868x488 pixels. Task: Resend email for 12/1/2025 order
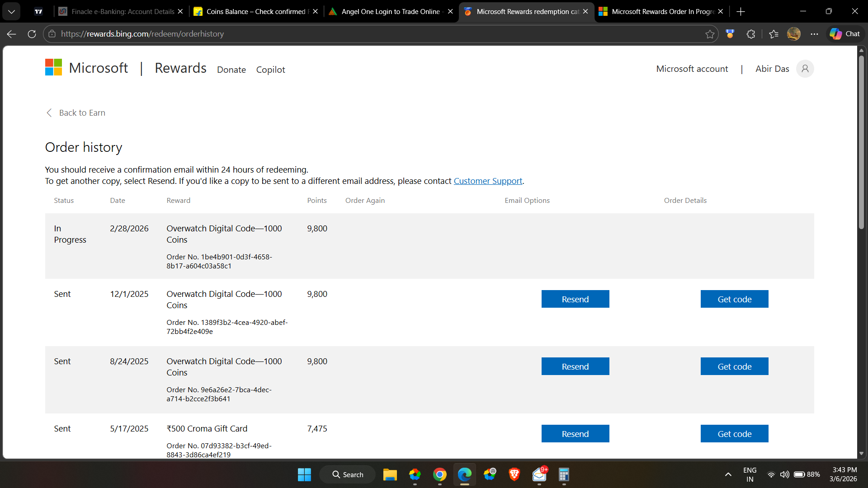(575, 299)
